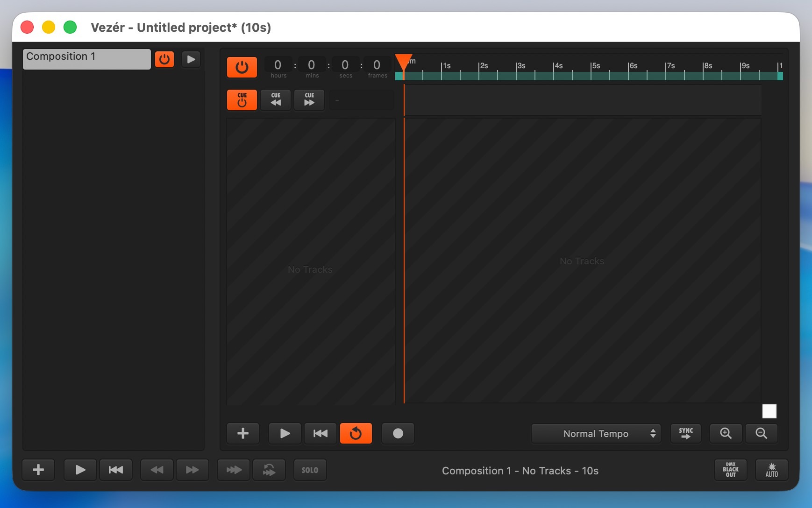This screenshot has width=812, height=508.
Task: Toggle Composition 1 power button
Action: pyautogui.click(x=164, y=59)
